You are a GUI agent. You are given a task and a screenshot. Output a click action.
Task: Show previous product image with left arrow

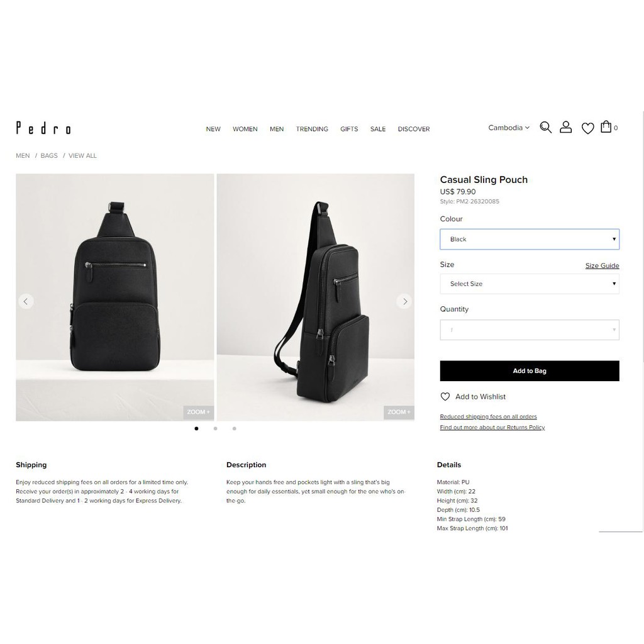click(26, 301)
